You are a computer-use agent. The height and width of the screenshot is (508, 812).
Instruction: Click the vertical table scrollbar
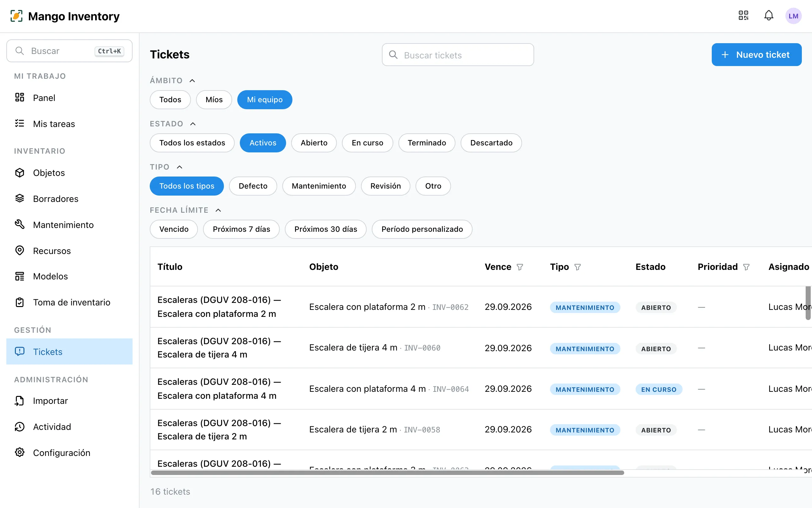(808, 303)
